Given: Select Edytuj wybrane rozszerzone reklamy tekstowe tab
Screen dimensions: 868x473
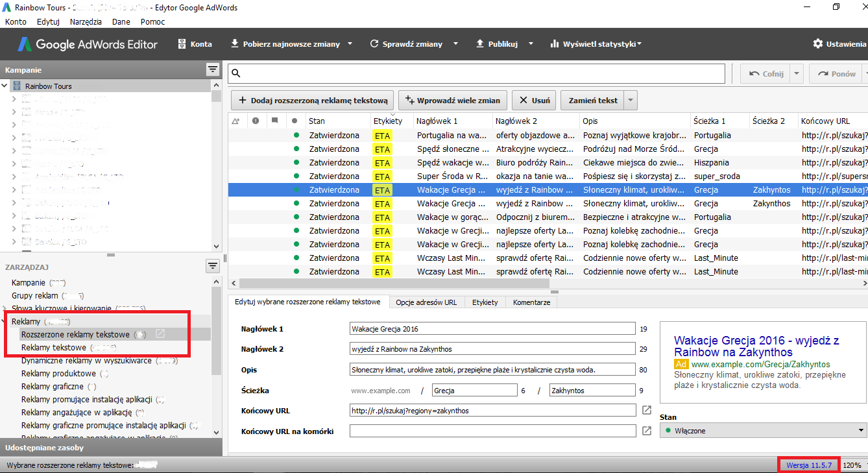Looking at the screenshot, I should point(307,302).
